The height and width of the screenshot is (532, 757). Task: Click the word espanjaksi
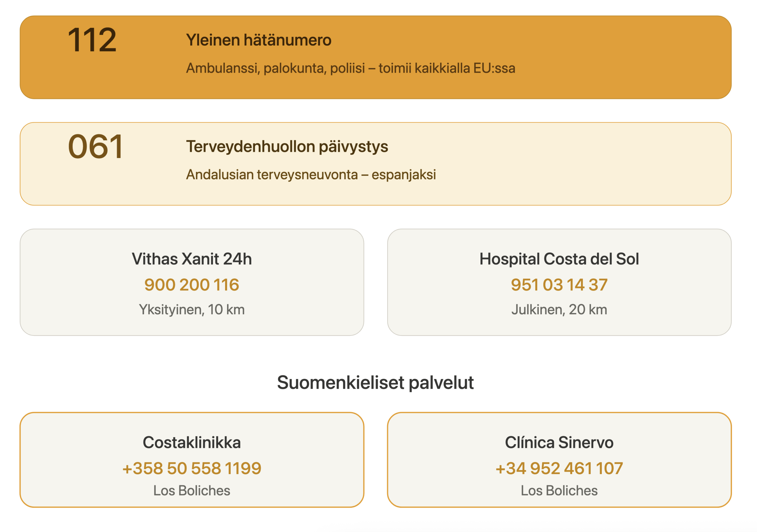click(404, 175)
